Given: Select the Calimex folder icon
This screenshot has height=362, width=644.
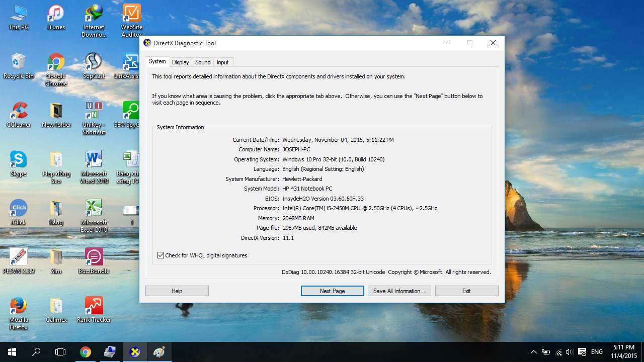Looking at the screenshot, I should 56,310.
